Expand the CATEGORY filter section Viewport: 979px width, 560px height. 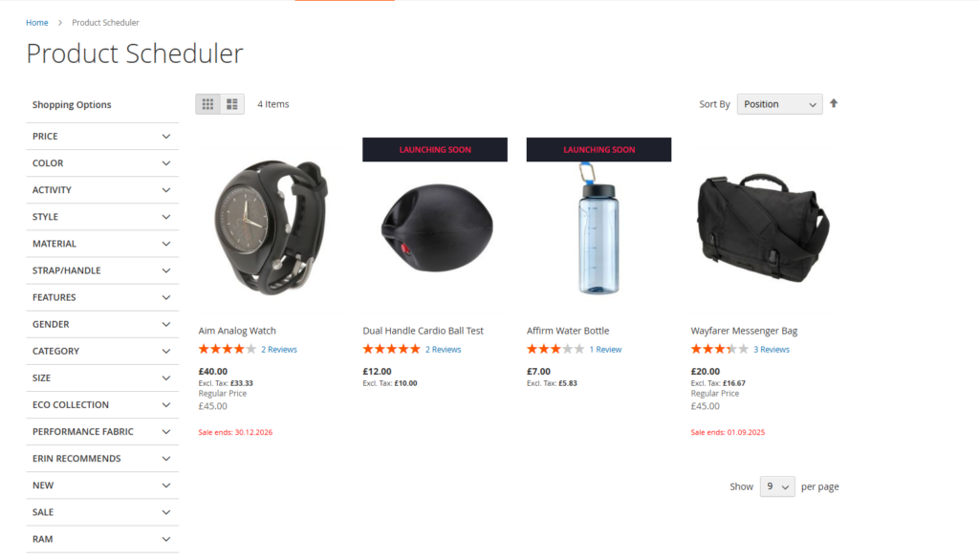tap(102, 351)
